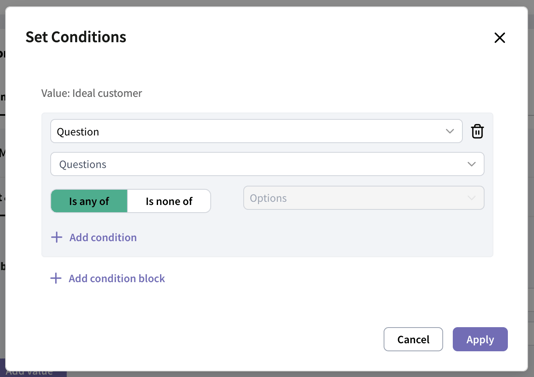Apply the conditions
Screen dimensions: 534x377
pos(480,339)
